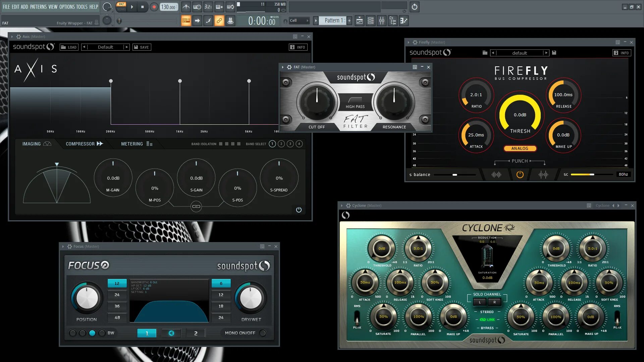The height and width of the screenshot is (362, 644).
Task: Click the Axis SAVE button
Action: click(142, 47)
